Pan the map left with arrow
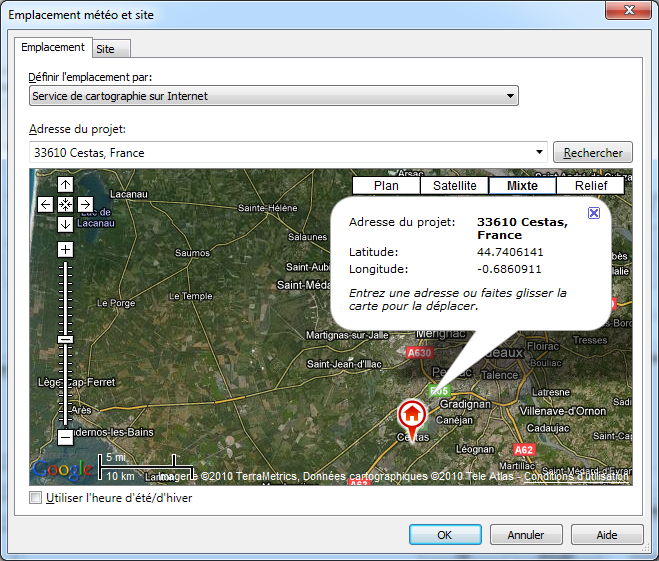Screen dimensions: 659x561 pyautogui.click(x=46, y=204)
